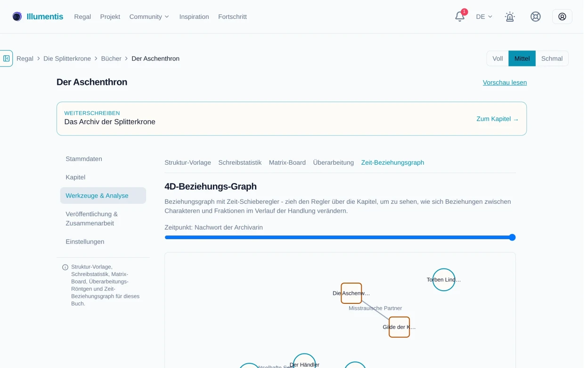Screen dimensions: 588x368
Task: Open Veröffentlichung & Zusammenarbeit sidebar item
Action: click(103, 219)
